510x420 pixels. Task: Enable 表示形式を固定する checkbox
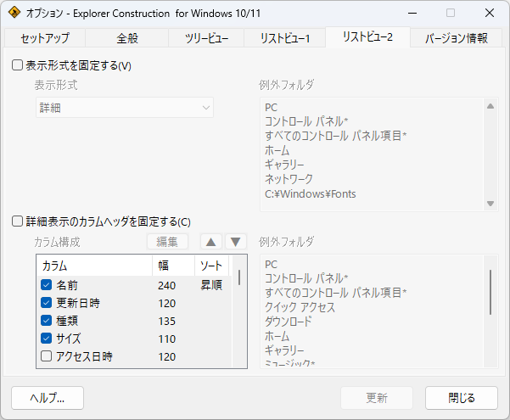click(18, 65)
